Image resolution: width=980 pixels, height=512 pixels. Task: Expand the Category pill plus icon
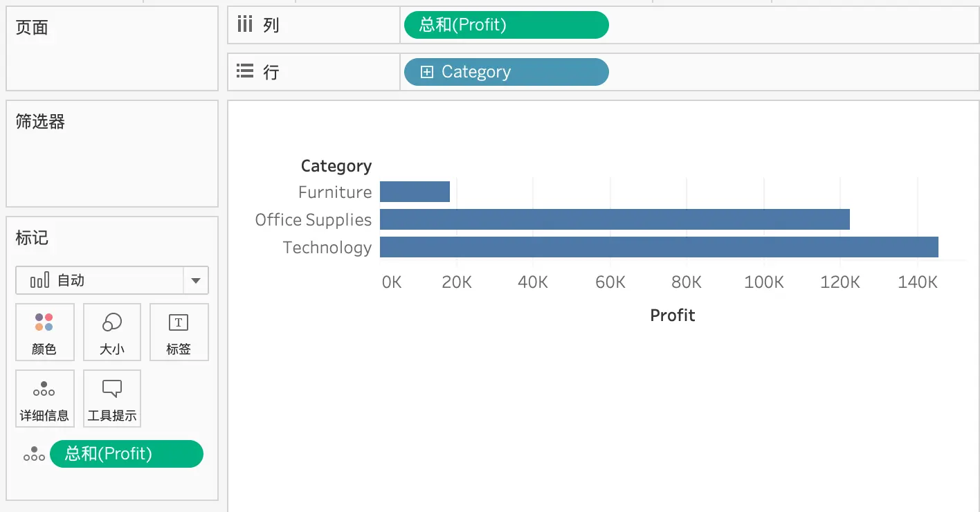(x=427, y=72)
